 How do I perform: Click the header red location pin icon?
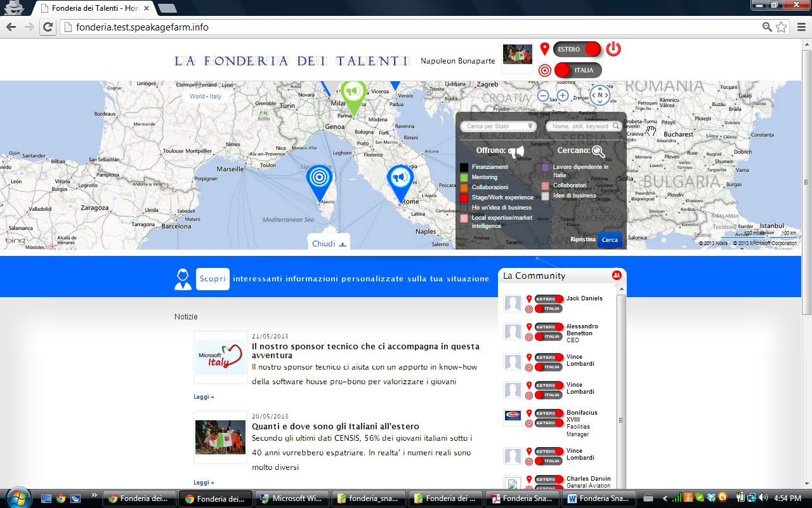tap(544, 49)
